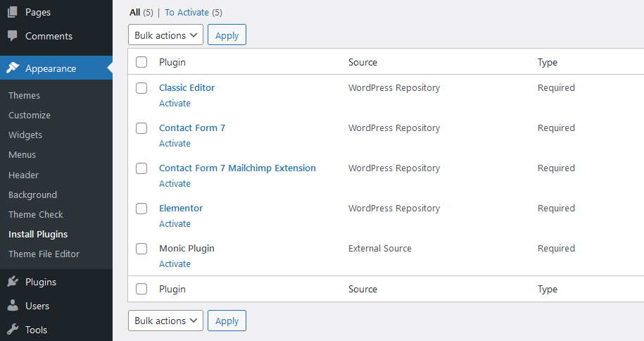This screenshot has width=644, height=341.
Task: Show the All plugins filter
Action: [x=134, y=13]
